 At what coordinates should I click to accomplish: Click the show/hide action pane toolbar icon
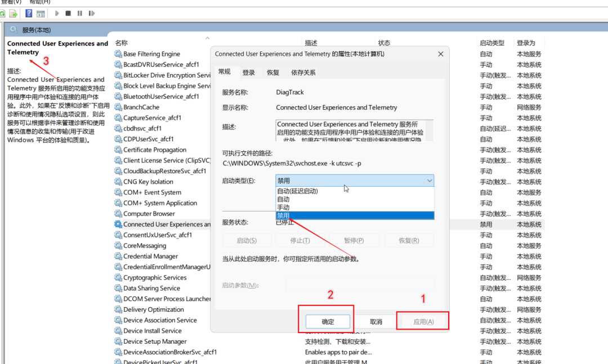pos(41,13)
